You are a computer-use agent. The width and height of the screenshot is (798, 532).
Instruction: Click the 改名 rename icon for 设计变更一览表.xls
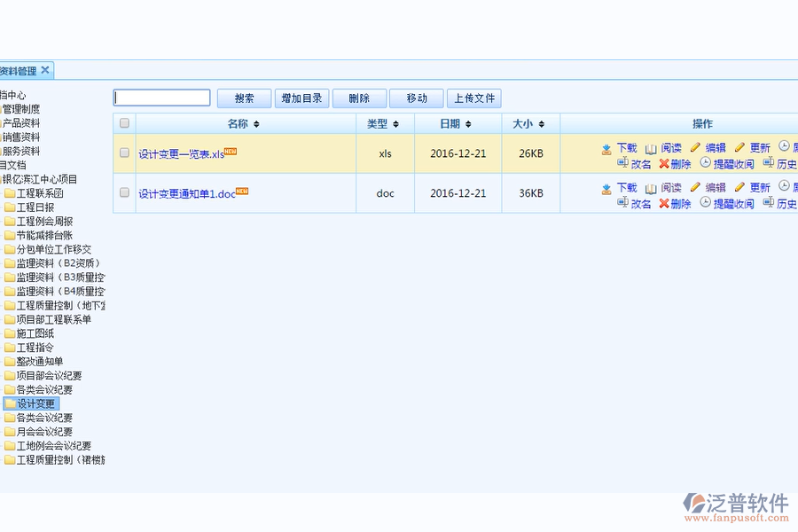tap(624, 163)
